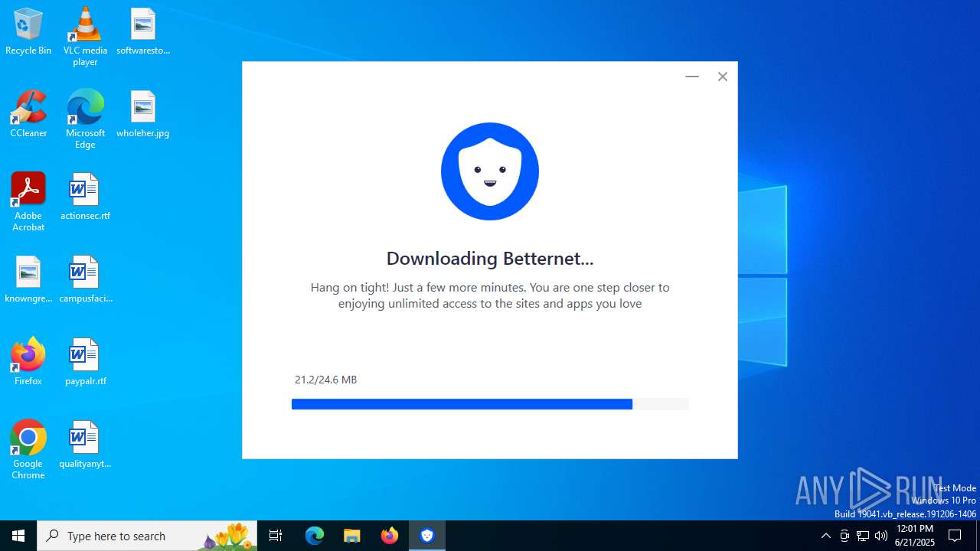Launch Microsoft Edge desktop shortcut
Screen dimensions: 980x551
(x=85, y=119)
